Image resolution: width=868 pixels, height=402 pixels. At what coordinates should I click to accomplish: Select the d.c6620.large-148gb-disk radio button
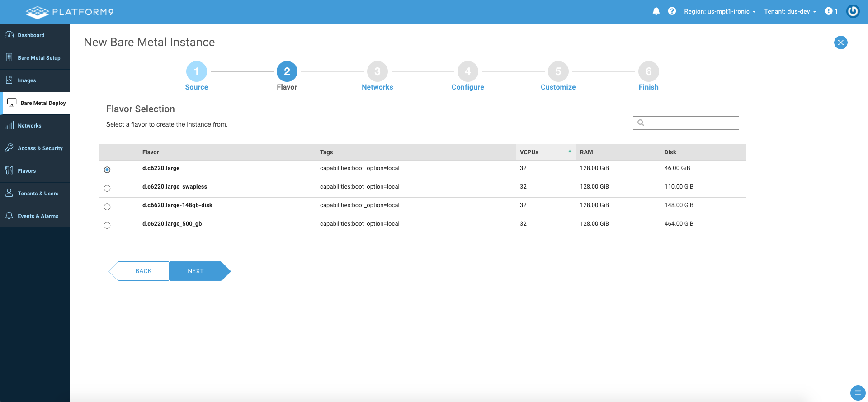point(107,207)
